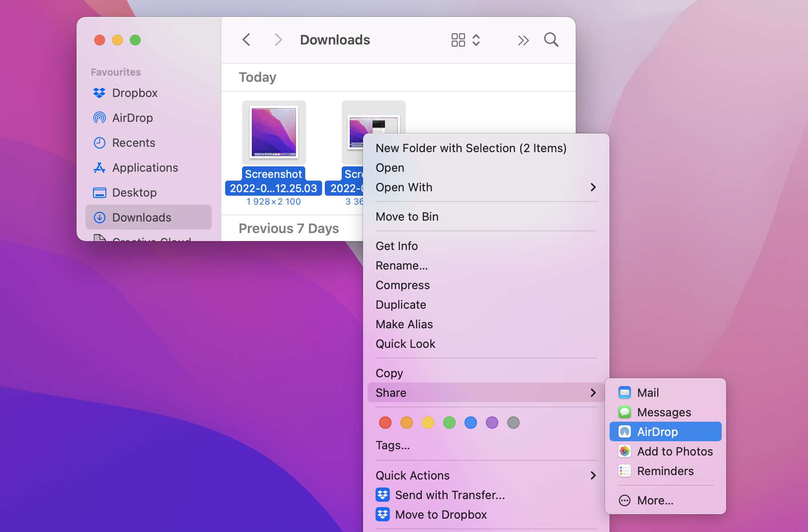Click the More ellipsis icon
This screenshot has width=808, height=532.
625,500
